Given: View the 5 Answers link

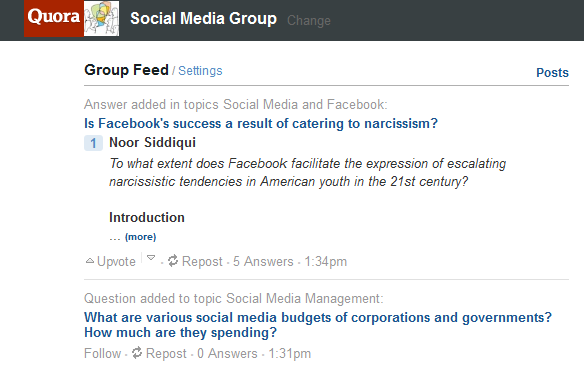Looking at the screenshot, I should tap(263, 261).
